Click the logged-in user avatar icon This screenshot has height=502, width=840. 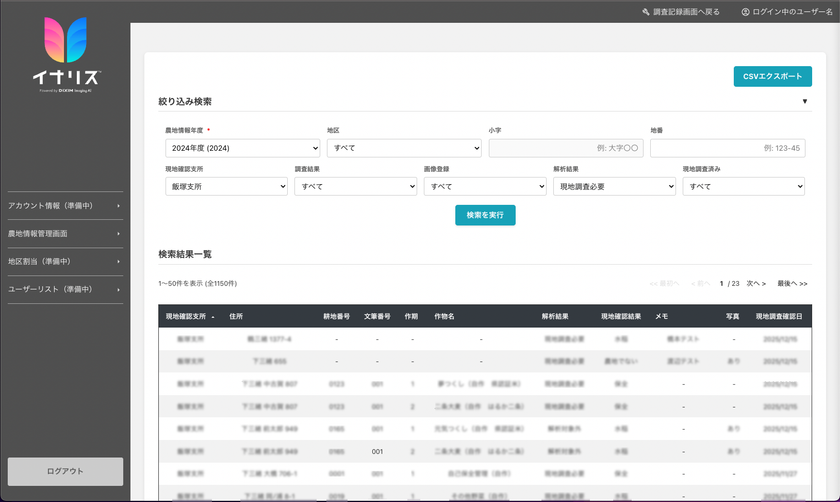745,12
